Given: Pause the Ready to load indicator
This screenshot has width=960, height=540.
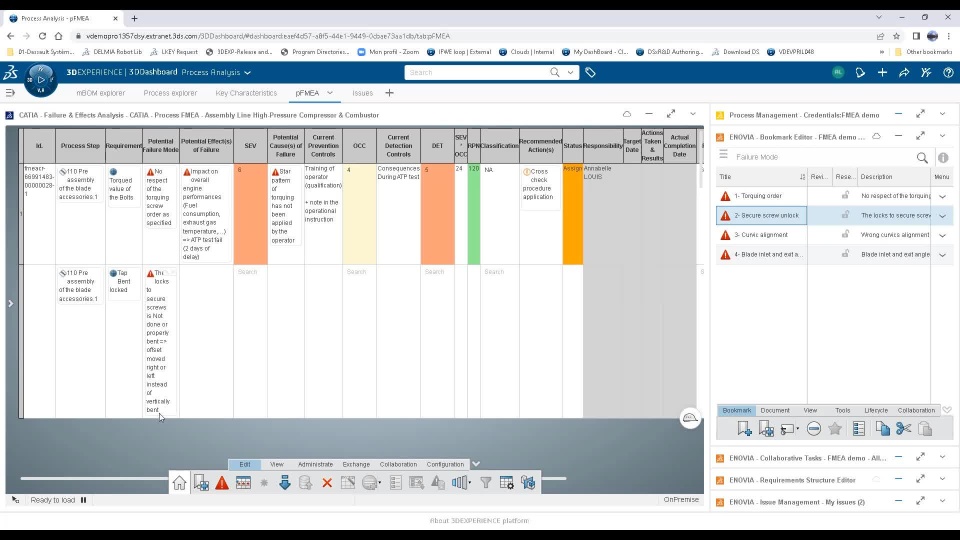Looking at the screenshot, I should (x=84, y=500).
